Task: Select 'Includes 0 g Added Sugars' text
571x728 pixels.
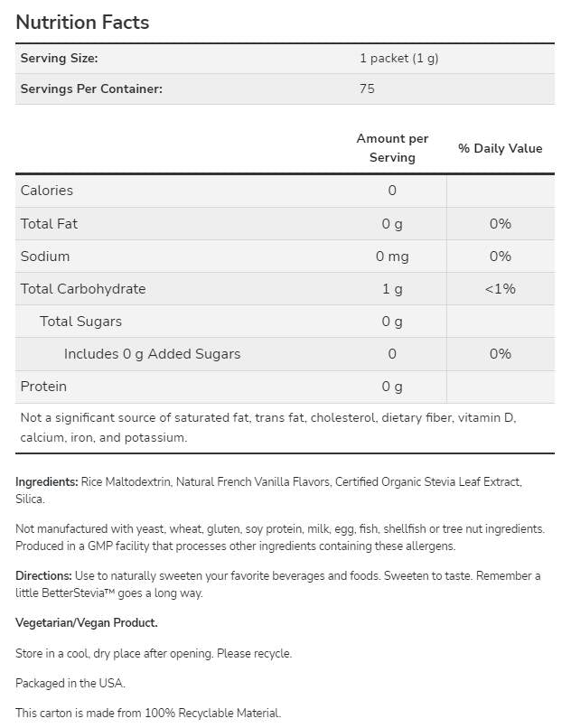Action: coord(152,354)
